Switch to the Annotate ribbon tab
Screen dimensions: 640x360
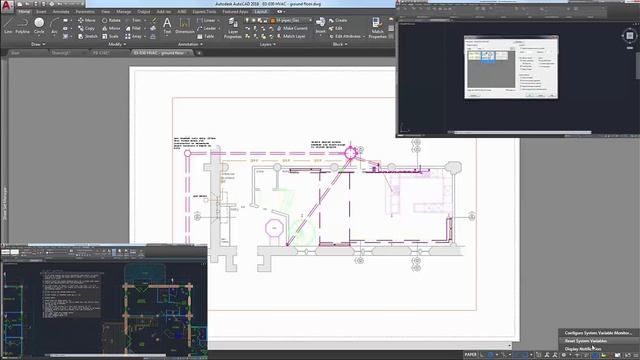61,11
